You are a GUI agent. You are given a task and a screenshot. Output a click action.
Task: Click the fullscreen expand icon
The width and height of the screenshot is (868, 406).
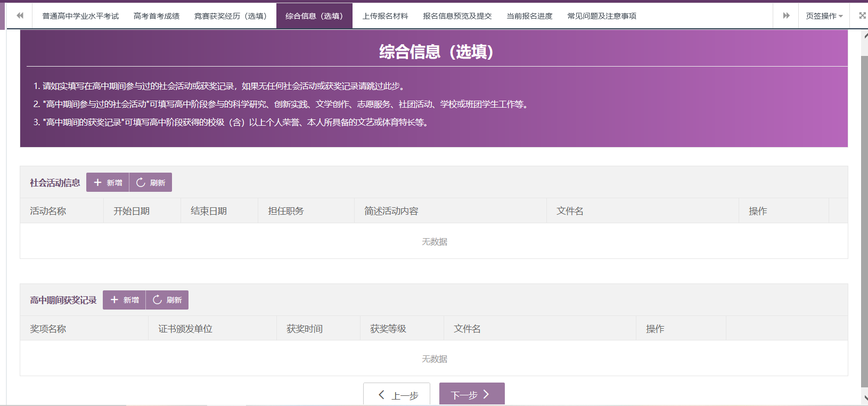coord(862,16)
